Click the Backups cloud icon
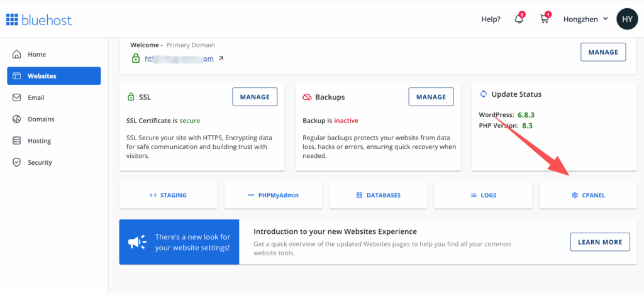Image resolution: width=644 pixels, height=293 pixels. [307, 97]
